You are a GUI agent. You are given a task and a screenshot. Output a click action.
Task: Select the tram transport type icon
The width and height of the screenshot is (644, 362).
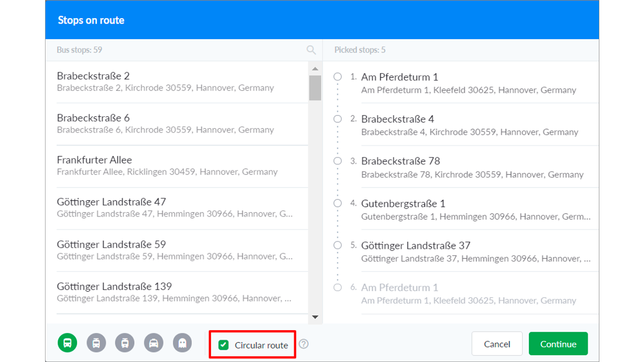(125, 343)
